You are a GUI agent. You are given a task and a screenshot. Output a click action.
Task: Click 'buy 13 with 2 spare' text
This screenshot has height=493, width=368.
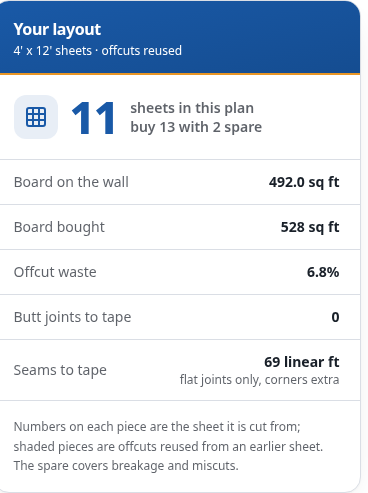(x=196, y=127)
